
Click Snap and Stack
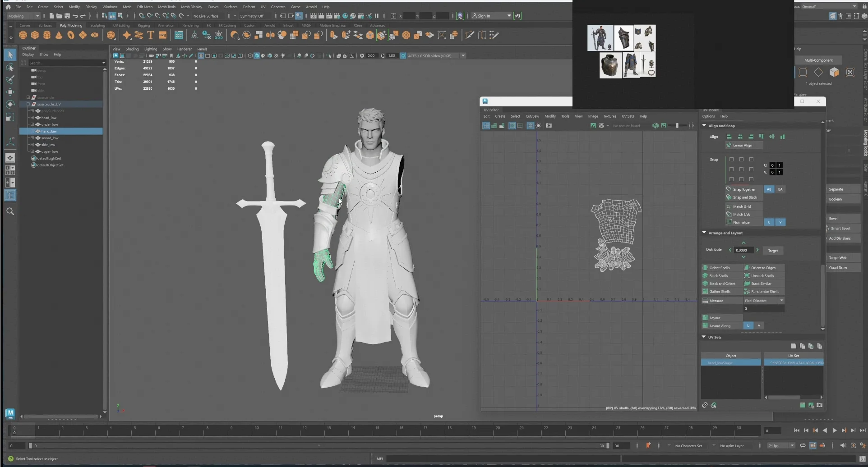745,197
